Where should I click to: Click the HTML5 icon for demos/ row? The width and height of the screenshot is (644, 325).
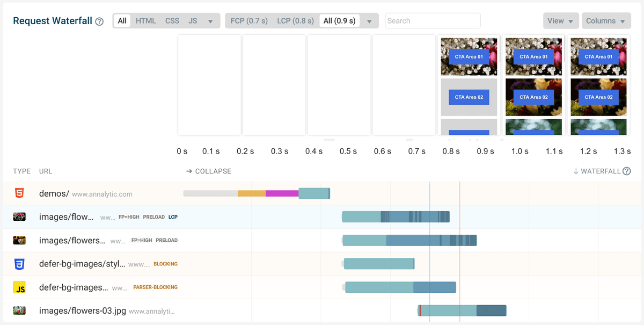tap(19, 193)
